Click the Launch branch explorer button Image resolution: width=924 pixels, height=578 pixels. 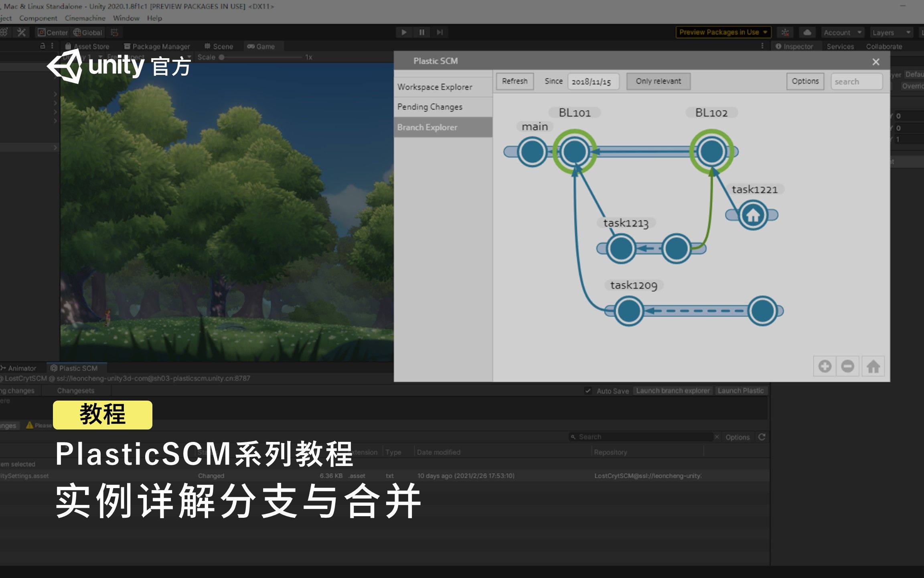pyautogui.click(x=673, y=390)
